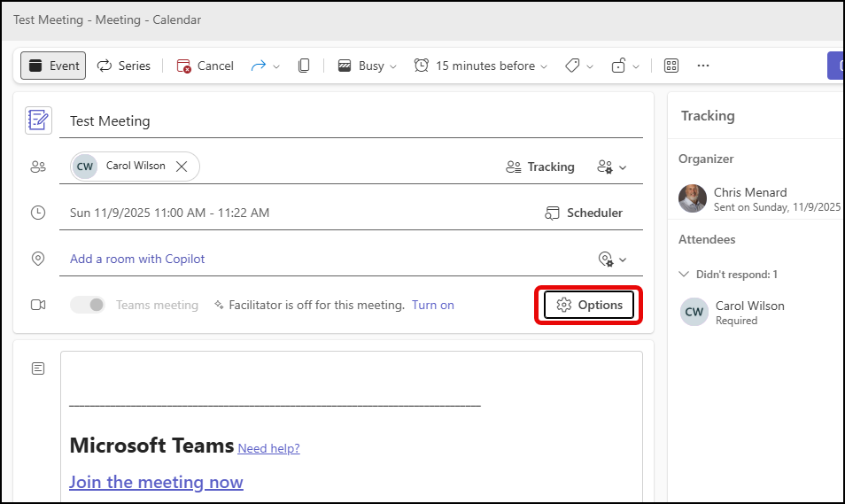The height and width of the screenshot is (504, 845).
Task: Click the categorize tag icon
Action: pos(572,66)
